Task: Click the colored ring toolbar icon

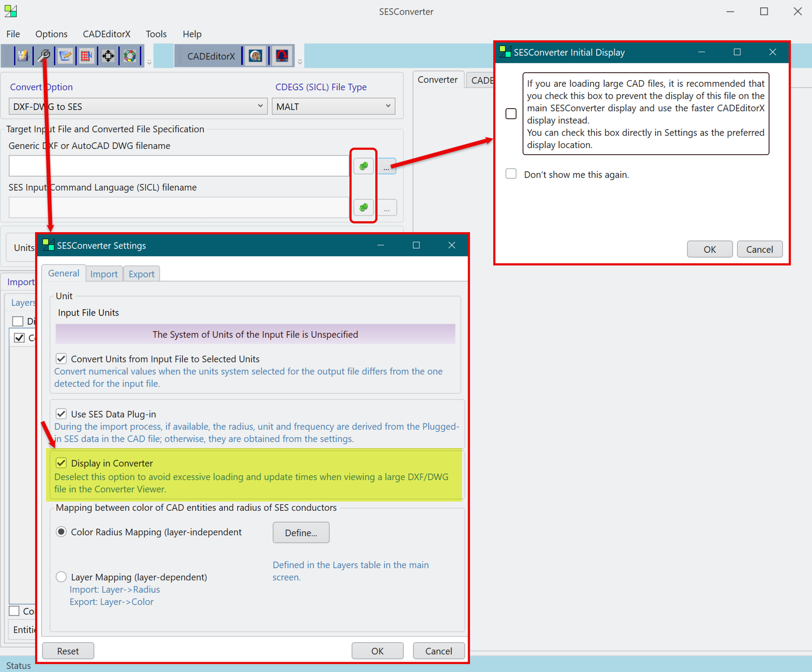Action: 130,56
